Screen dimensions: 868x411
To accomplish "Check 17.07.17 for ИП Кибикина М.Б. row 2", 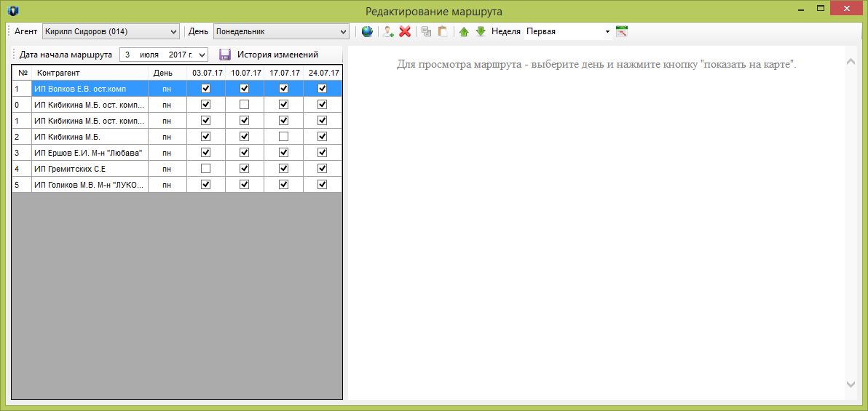I will (x=283, y=137).
